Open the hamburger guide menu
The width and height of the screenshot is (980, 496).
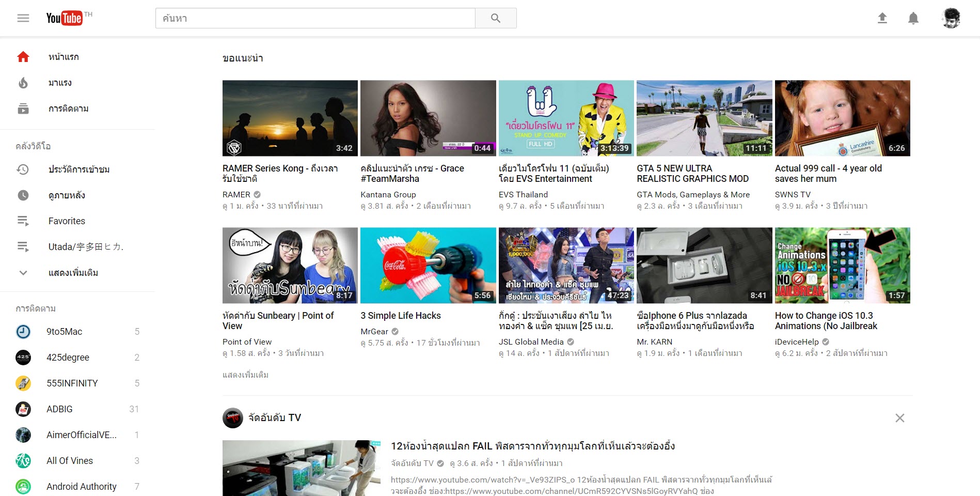23,18
